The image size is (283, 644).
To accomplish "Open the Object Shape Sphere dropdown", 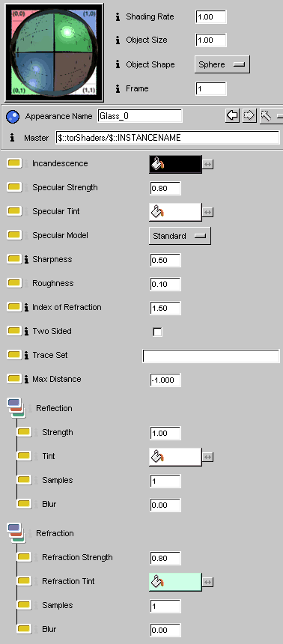I will click(222, 64).
